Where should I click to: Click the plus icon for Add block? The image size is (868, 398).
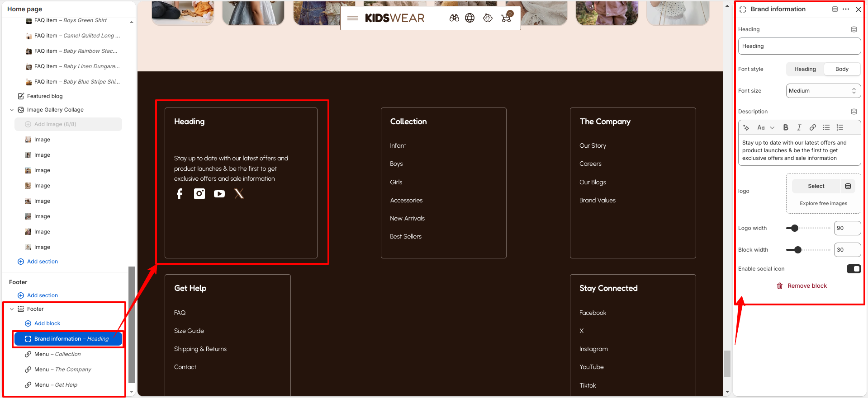pos(28,323)
